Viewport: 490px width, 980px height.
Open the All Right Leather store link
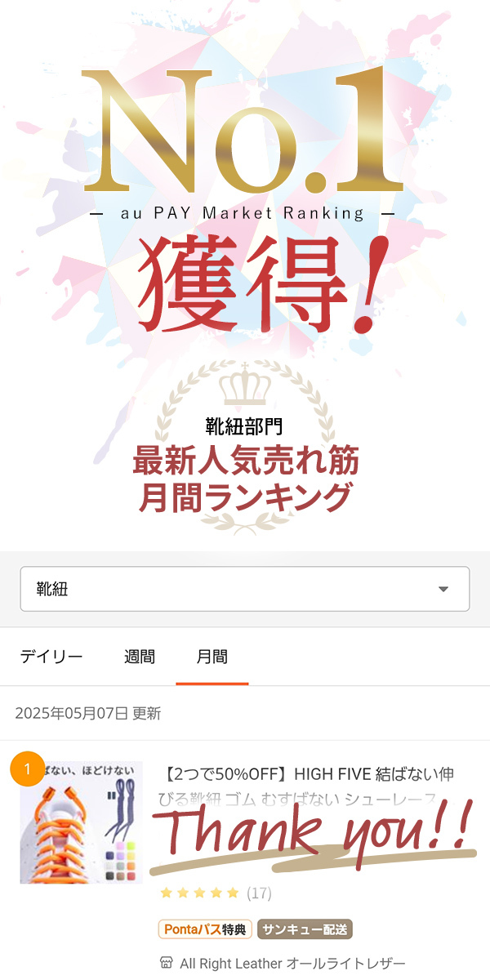click(x=292, y=963)
